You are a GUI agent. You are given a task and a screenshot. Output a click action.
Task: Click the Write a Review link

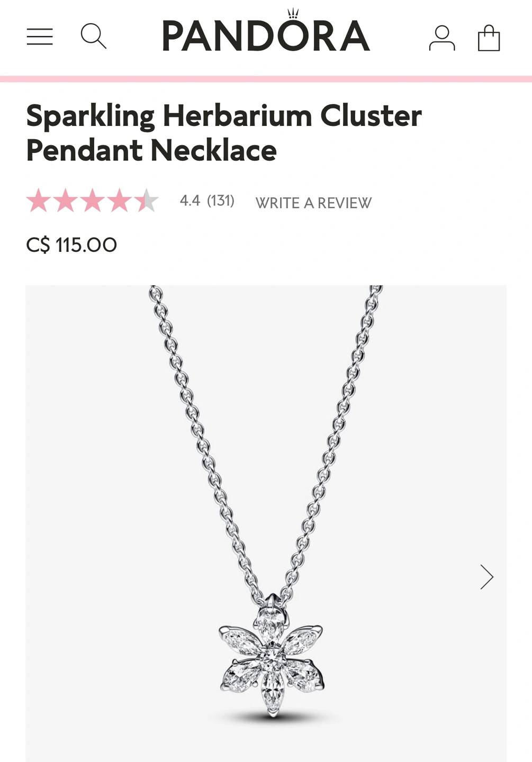tap(313, 203)
